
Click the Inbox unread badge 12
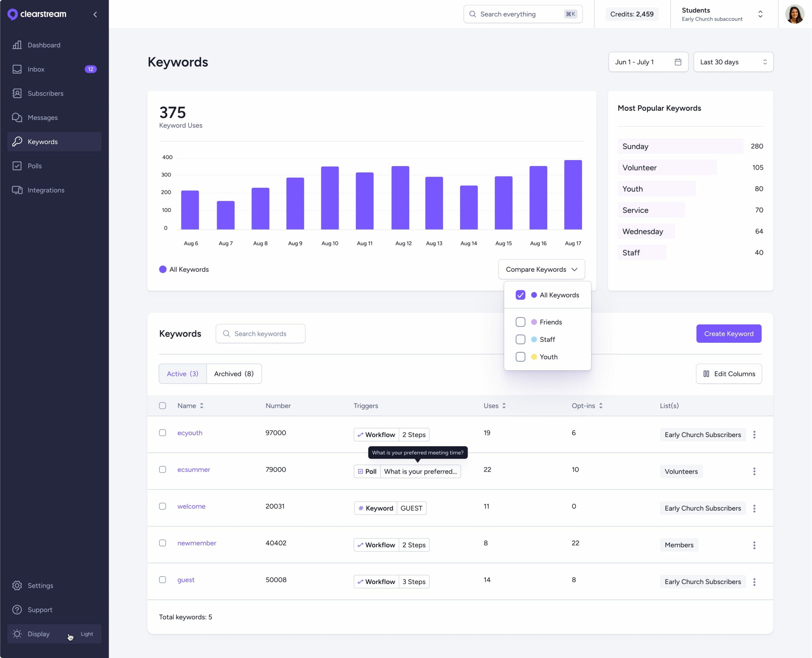[x=90, y=70]
